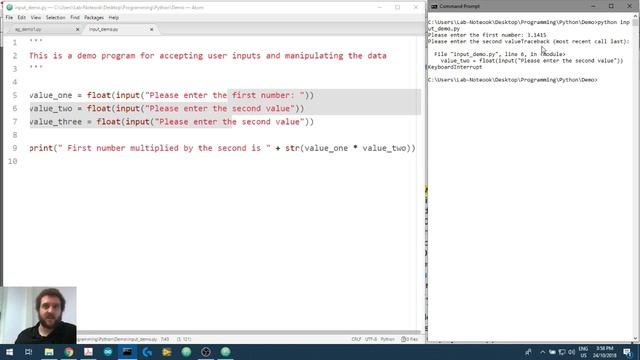Open the Find menu in Atom
The width and height of the screenshot is (640, 360).
click(75, 18)
